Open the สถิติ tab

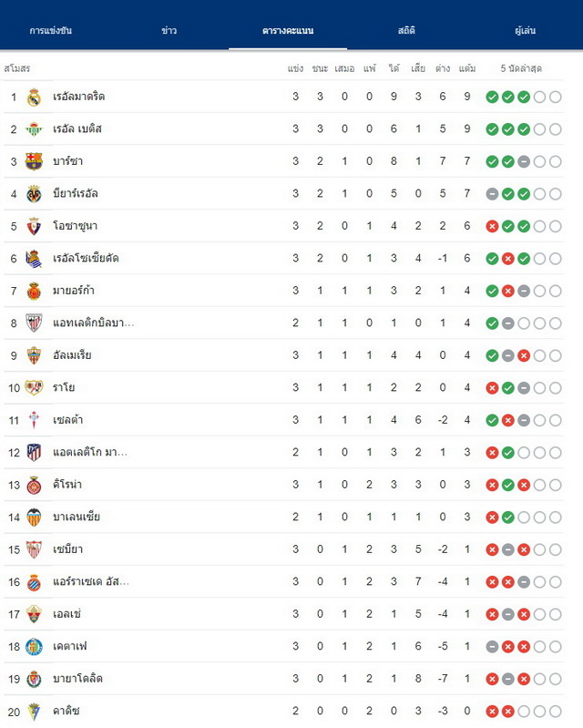pos(406,31)
